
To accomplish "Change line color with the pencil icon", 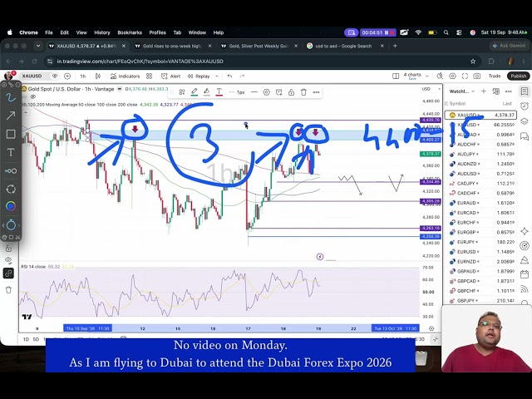I will tap(195, 92).
